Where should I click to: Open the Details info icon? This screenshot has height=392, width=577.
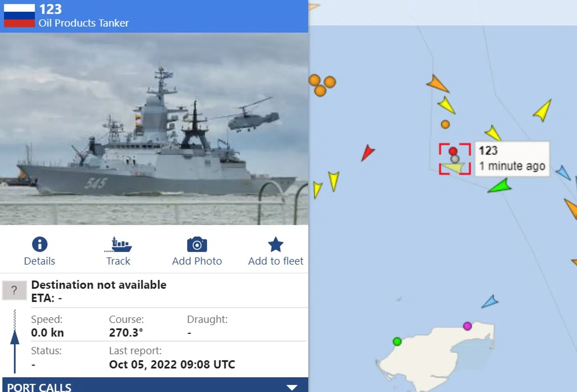pyautogui.click(x=40, y=244)
